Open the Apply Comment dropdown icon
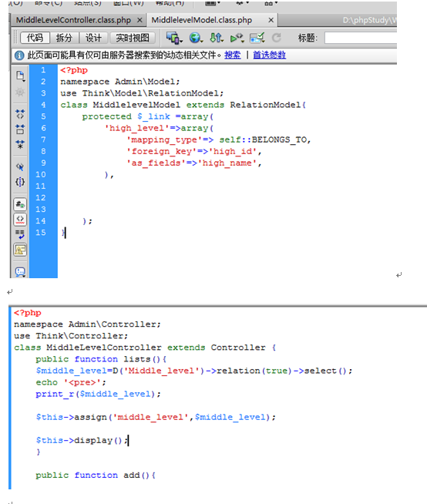Screen dimensions: 427x504 coord(20,272)
